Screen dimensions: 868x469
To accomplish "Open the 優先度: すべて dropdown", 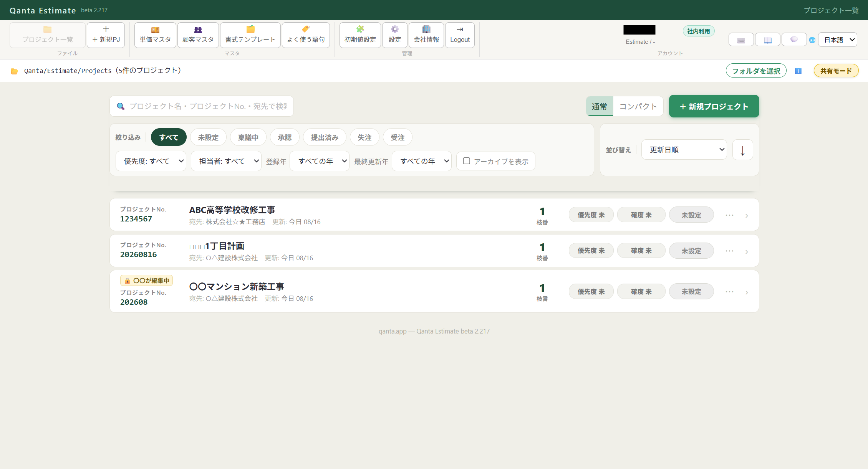I will coord(151,161).
